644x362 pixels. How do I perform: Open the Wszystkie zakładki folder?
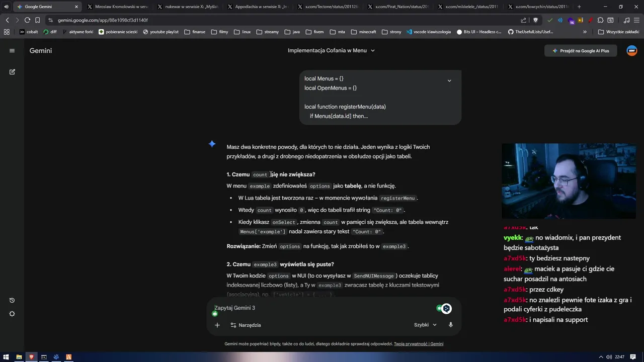coord(619,32)
